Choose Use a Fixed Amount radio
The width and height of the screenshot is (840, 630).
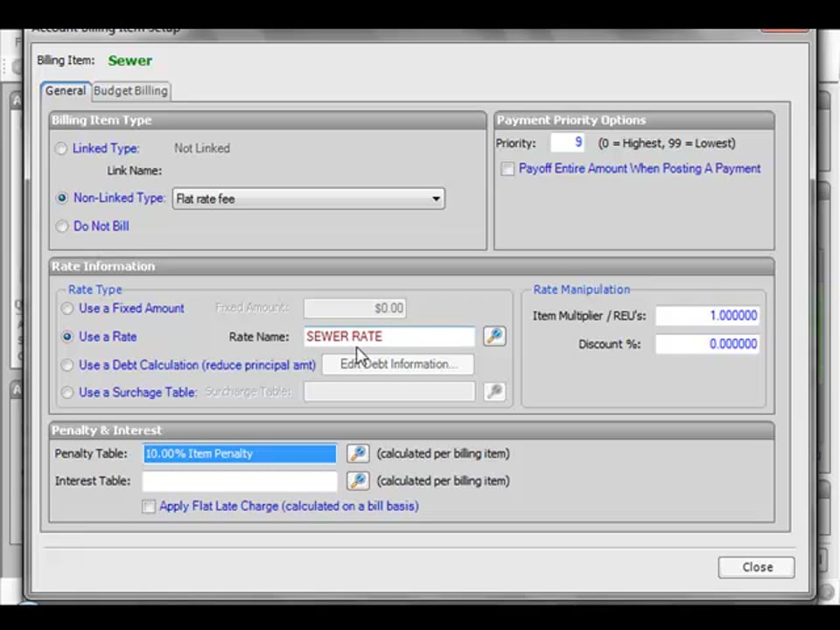click(67, 309)
